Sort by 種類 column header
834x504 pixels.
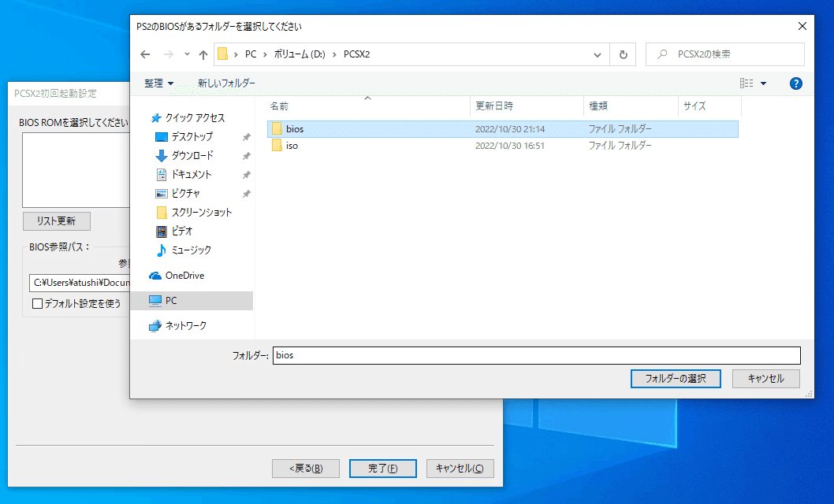tap(631, 106)
